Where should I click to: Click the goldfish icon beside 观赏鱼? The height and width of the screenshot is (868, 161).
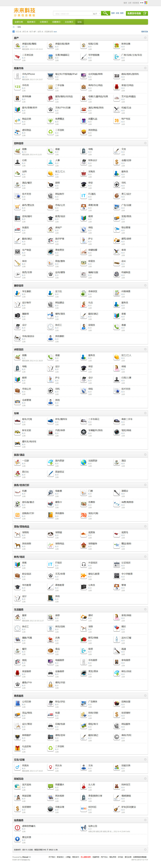point(83,534)
